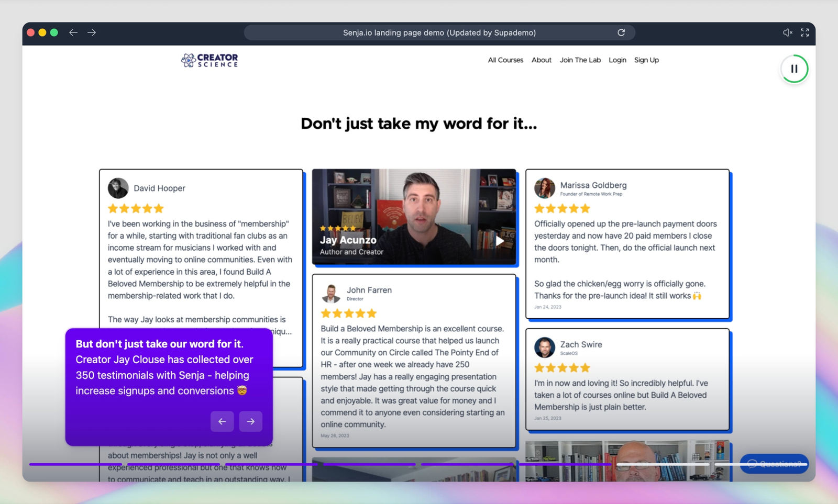Viewport: 838px width, 504px height.
Task: Open the bald man's video testimonial thumbnail
Action: [x=627, y=461]
